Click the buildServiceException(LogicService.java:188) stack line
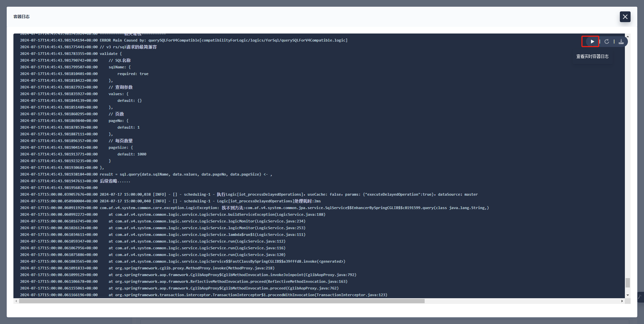The image size is (644, 324). tap(173, 214)
